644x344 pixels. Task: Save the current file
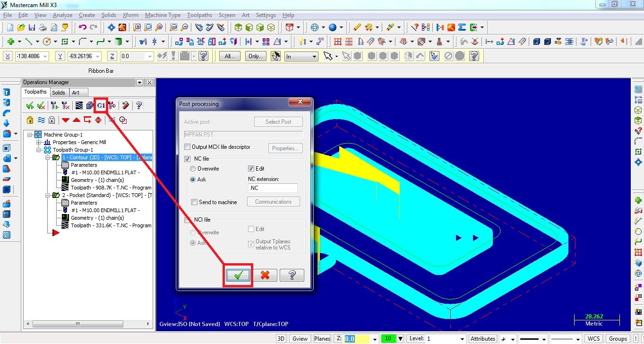pyautogui.click(x=32, y=27)
